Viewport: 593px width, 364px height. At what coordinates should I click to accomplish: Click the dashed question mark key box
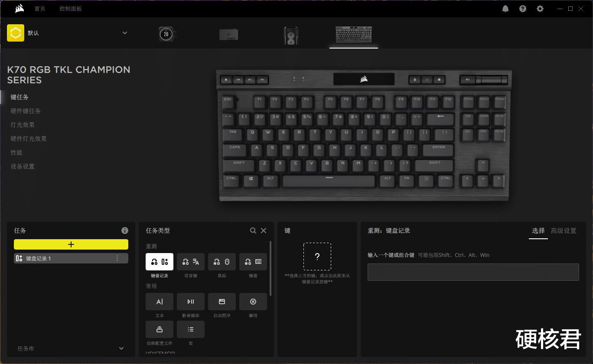317,257
